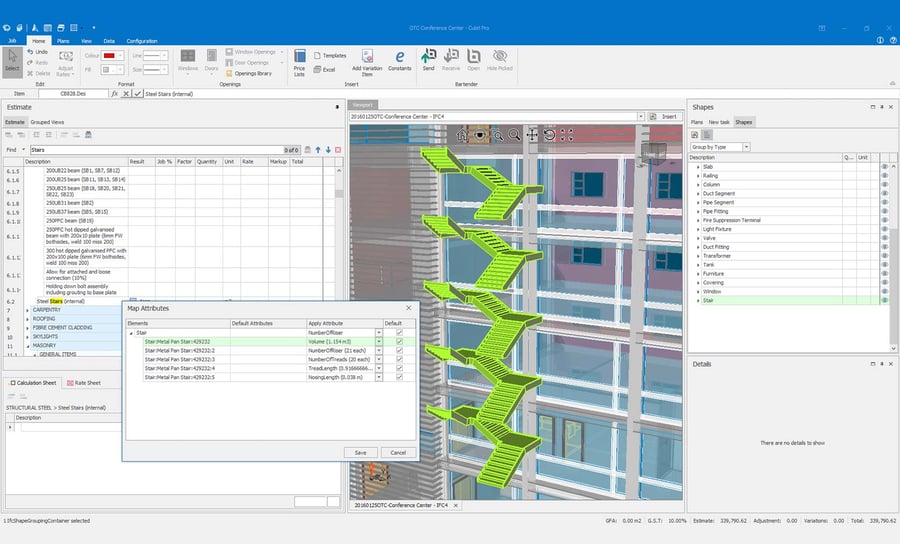Switch to Rate Sheet tab
The width and height of the screenshot is (900, 544).
pos(84,383)
